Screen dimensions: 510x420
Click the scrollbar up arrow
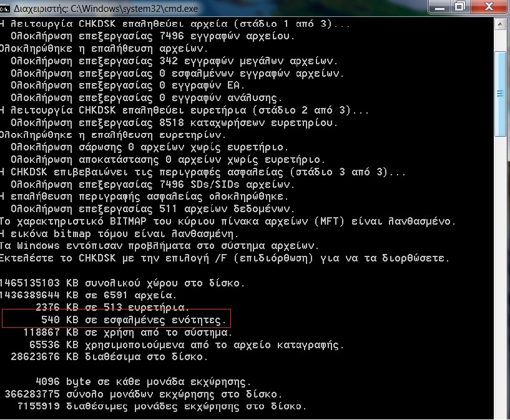(500, 25)
